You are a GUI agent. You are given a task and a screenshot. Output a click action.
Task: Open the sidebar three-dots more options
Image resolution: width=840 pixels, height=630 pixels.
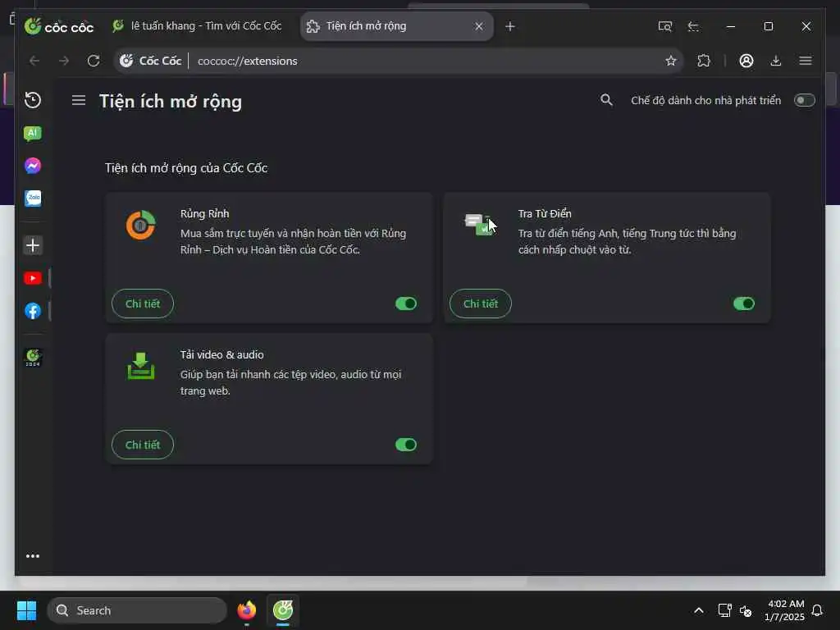click(x=33, y=556)
